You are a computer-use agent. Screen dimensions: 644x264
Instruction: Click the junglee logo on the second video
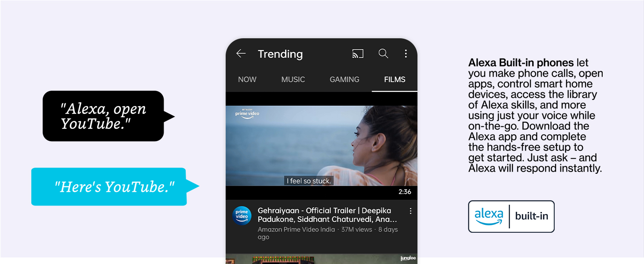408,258
